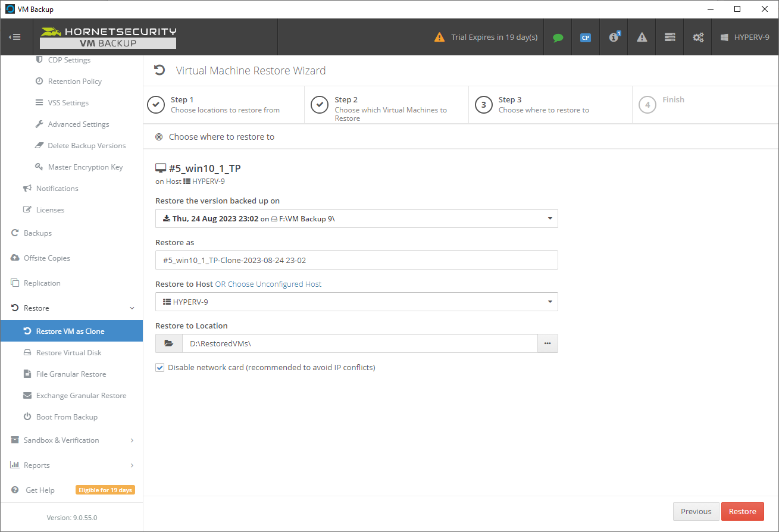Collapse the Restore section chevron
779x532 pixels.
132,308
